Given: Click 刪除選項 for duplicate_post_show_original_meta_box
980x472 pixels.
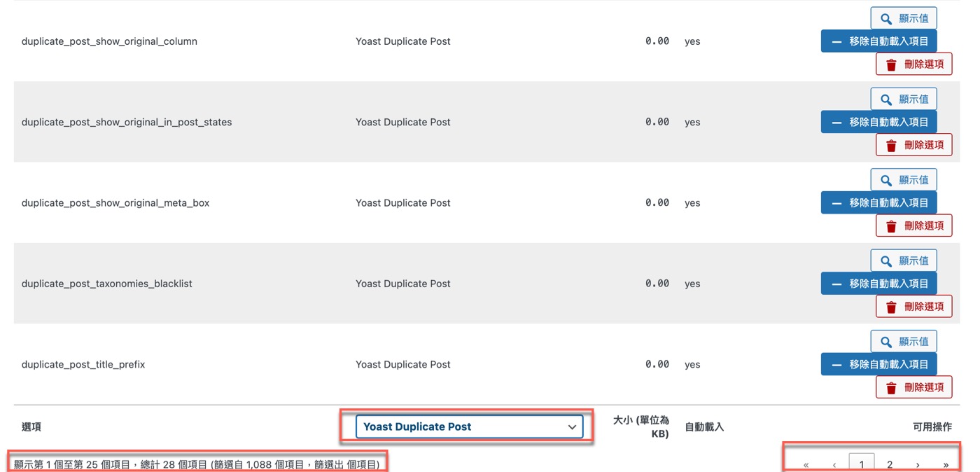Looking at the screenshot, I should tap(914, 225).
